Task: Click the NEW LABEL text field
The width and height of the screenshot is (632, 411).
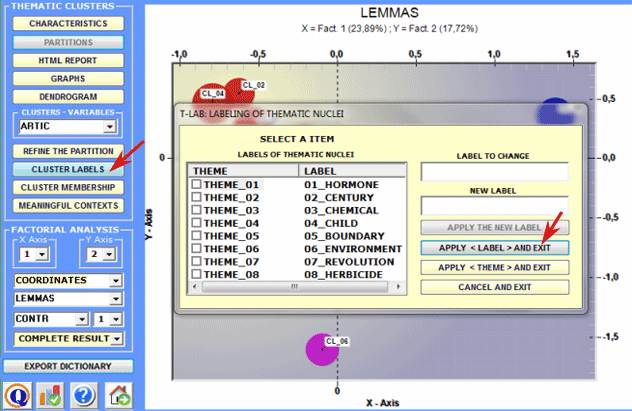Action: coord(494,205)
